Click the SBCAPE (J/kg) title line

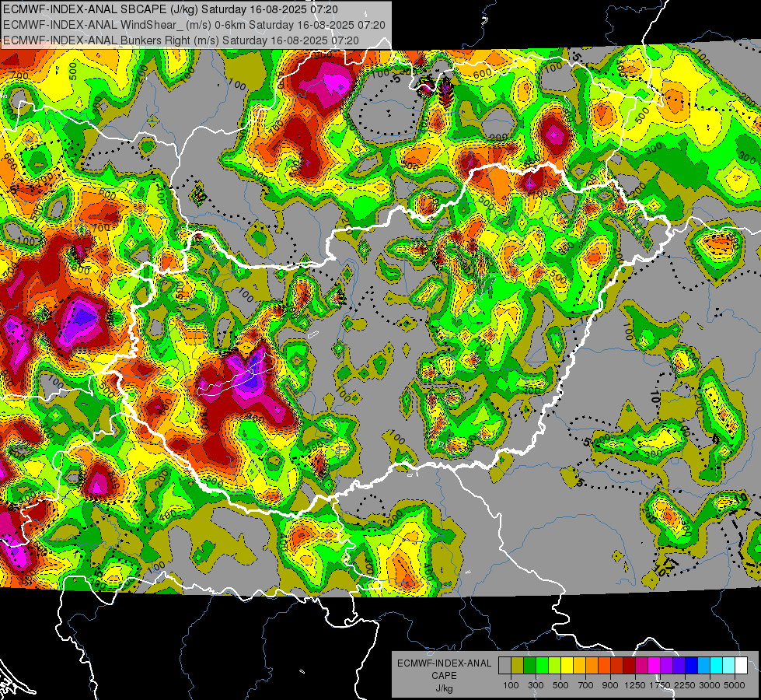(170, 9)
